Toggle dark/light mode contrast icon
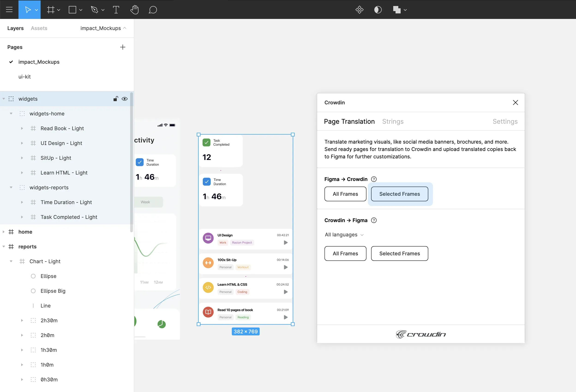This screenshot has width=576, height=392. coord(378,10)
